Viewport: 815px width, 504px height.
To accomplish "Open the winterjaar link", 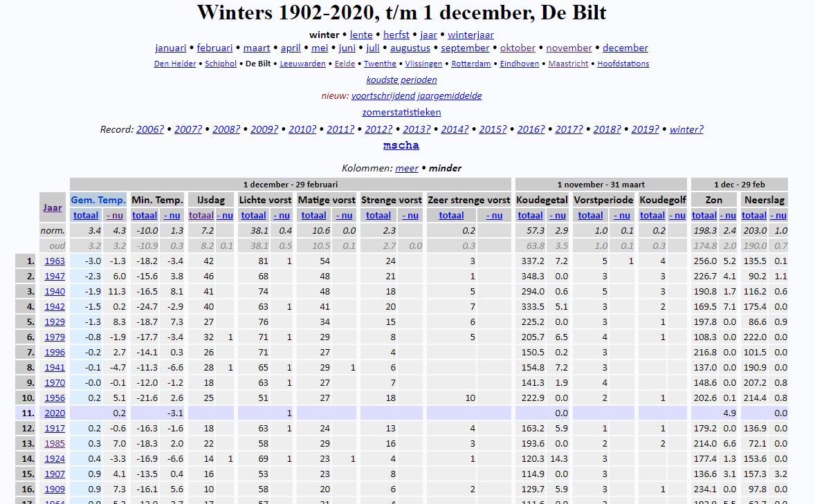I will click(x=470, y=35).
